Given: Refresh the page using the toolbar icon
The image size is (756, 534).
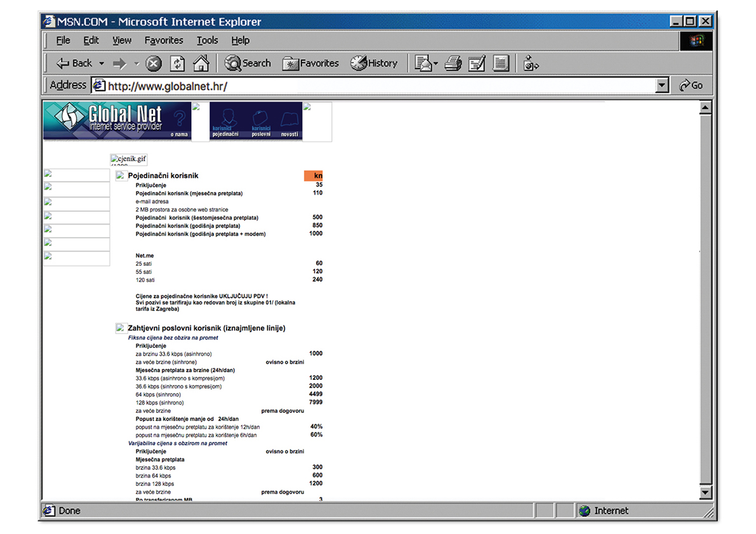Looking at the screenshot, I should 178,63.
